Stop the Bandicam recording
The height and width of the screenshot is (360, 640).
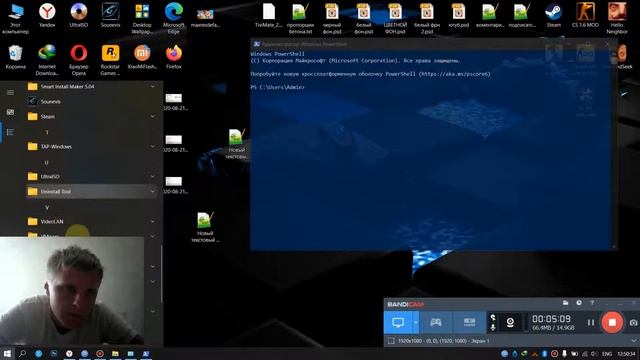pos(612,322)
